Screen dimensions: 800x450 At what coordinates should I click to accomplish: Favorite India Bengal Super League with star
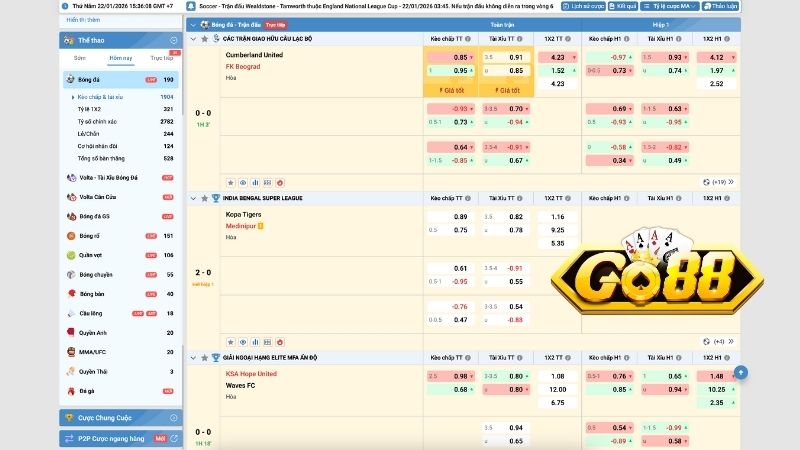click(205, 198)
